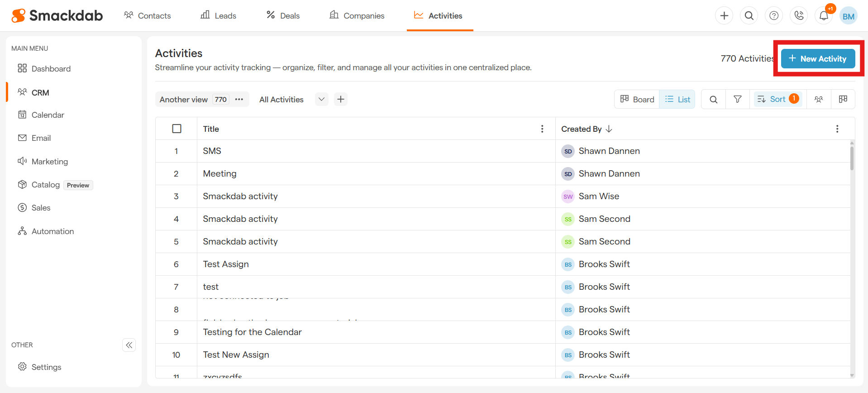Open the help question mark icon
Image resolution: width=868 pixels, height=393 pixels.
[774, 16]
